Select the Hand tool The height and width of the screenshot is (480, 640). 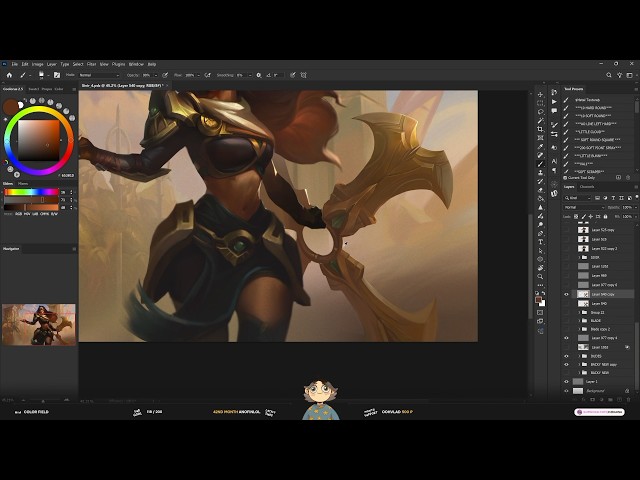tap(540, 268)
